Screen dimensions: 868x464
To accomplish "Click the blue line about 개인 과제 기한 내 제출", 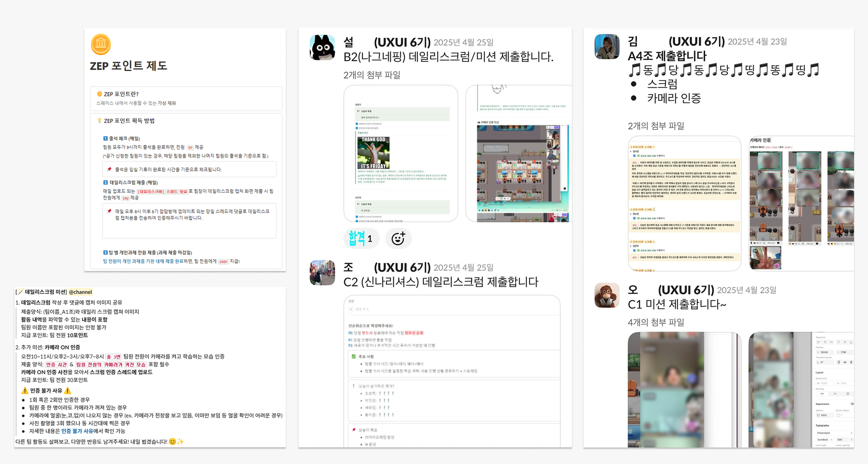I will point(171,261).
